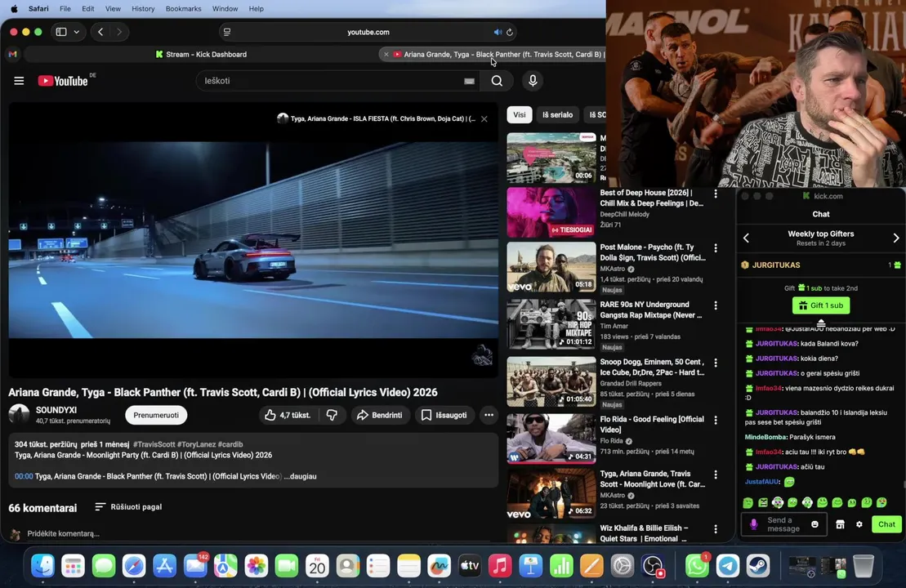Viewport: 906px width, 588px height.
Task: Open options for Snoop Dogg, Eminem video
Action: click(x=716, y=363)
